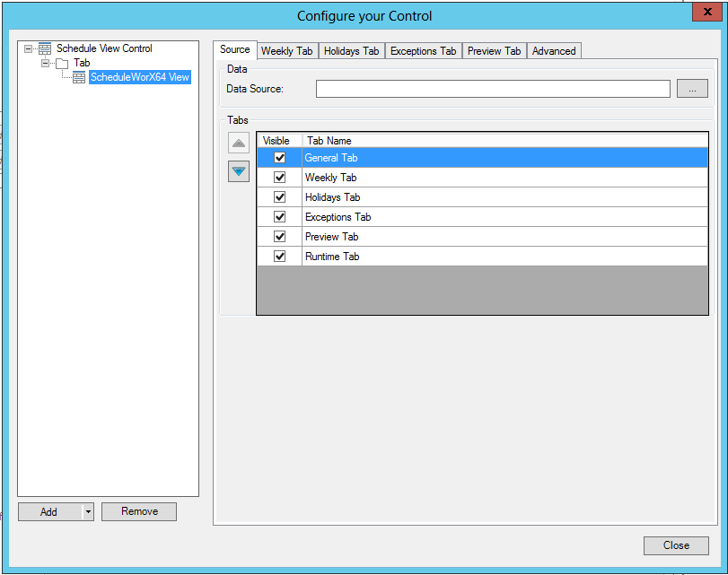Click the Data Source browse ellipsis button
The width and height of the screenshot is (728, 575).
coord(692,89)
